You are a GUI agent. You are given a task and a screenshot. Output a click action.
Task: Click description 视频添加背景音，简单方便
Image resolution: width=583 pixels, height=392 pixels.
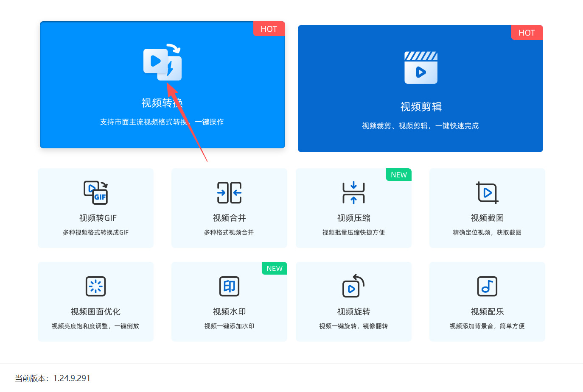[487, 326]
